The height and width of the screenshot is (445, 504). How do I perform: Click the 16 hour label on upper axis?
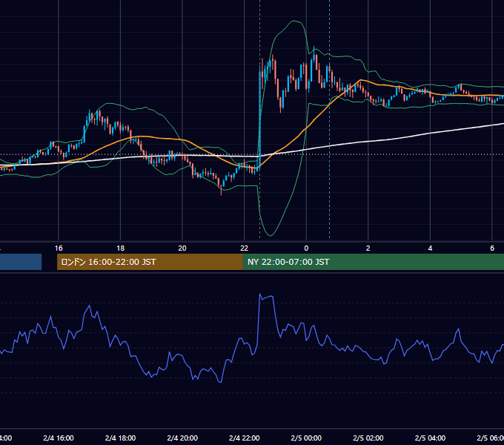click(x=59, y=248)
